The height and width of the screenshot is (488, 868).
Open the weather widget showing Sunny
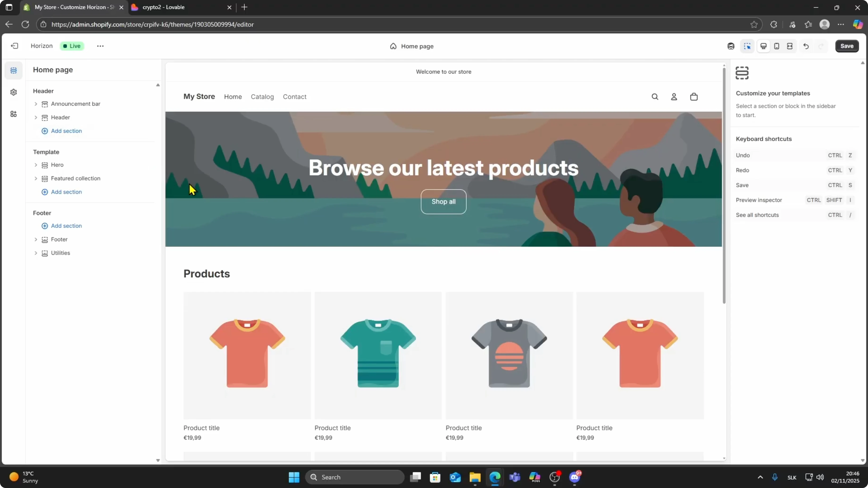click(24, 477)
